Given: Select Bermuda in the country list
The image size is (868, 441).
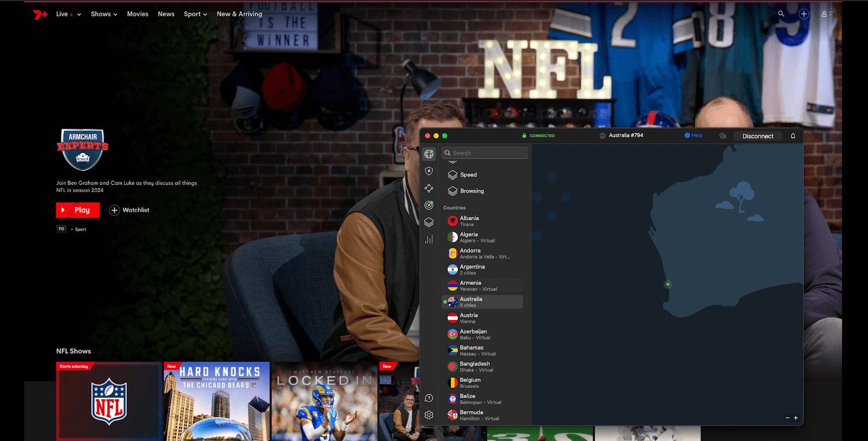Looking at the screenshot, I should [x=482, y=415].
